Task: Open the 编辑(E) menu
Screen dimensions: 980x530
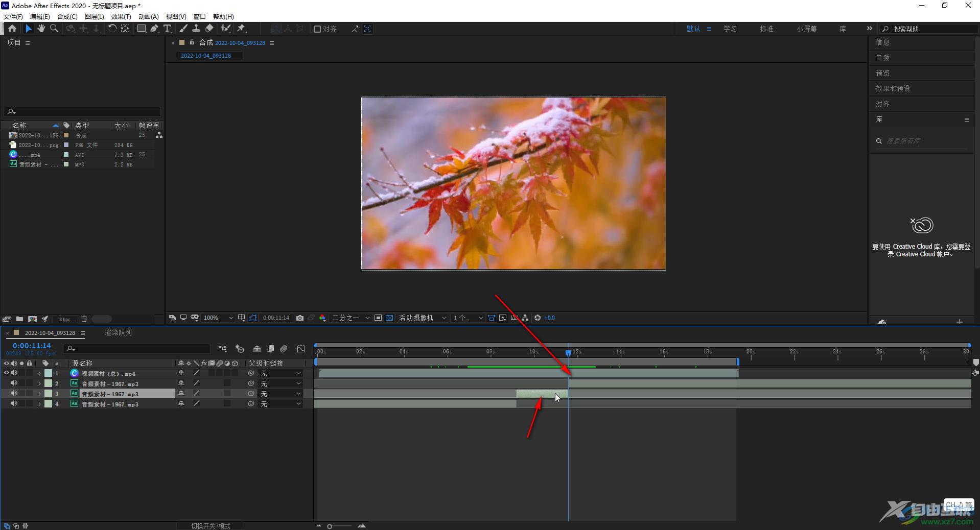Action: (40, 17)
